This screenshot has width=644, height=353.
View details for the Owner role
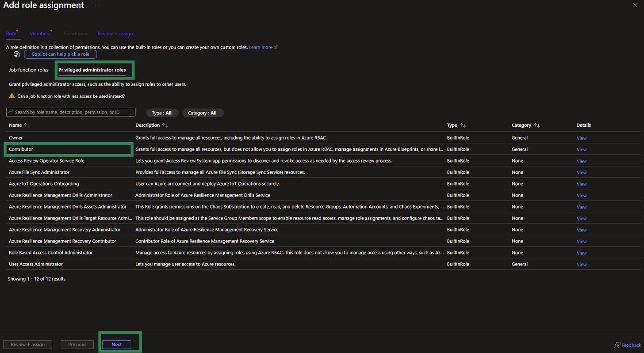click(x=581, y=138)
